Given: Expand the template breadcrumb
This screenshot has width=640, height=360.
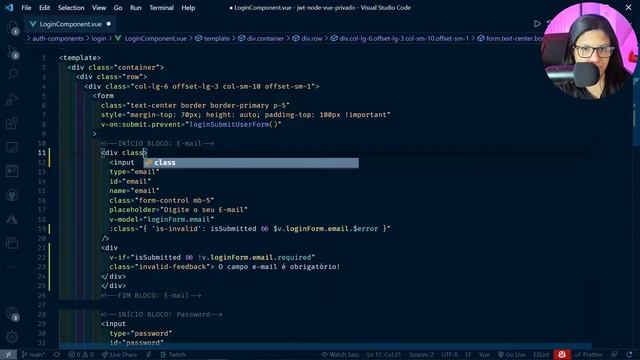Looking at the screenshot, I should (212, 38).
